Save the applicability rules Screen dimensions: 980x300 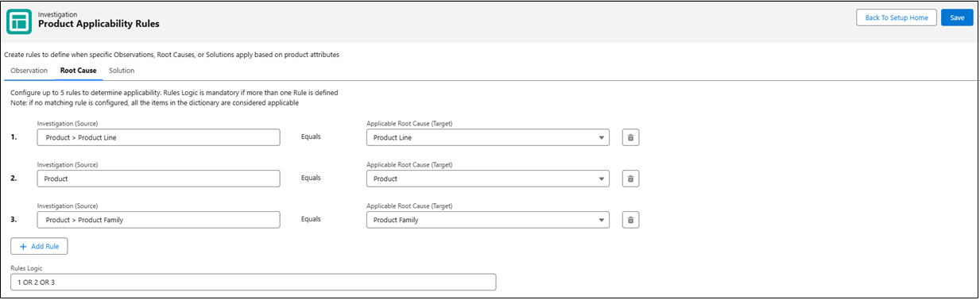click(957, 18)
